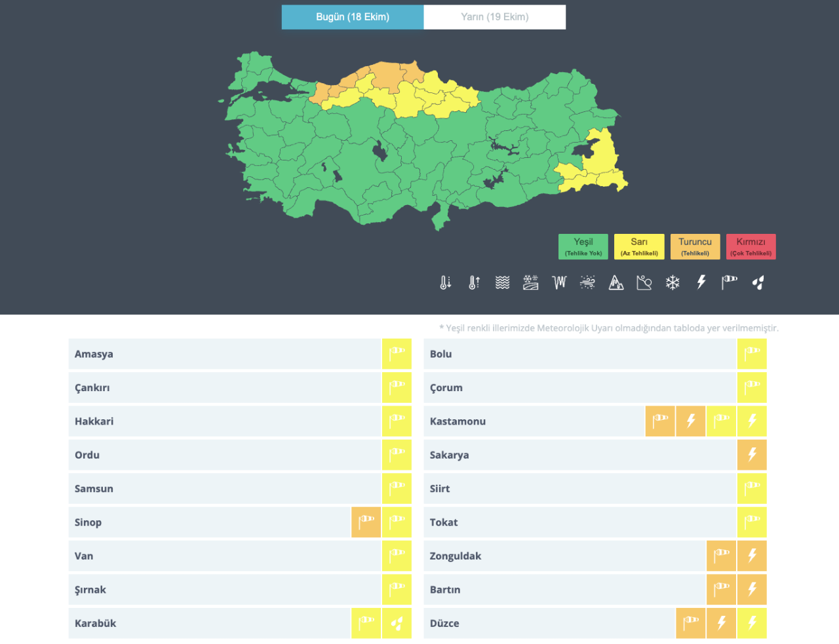Click the green Yeşil legend swatch
The width and height of the screenshot is (839, 644).
point(583,247)
